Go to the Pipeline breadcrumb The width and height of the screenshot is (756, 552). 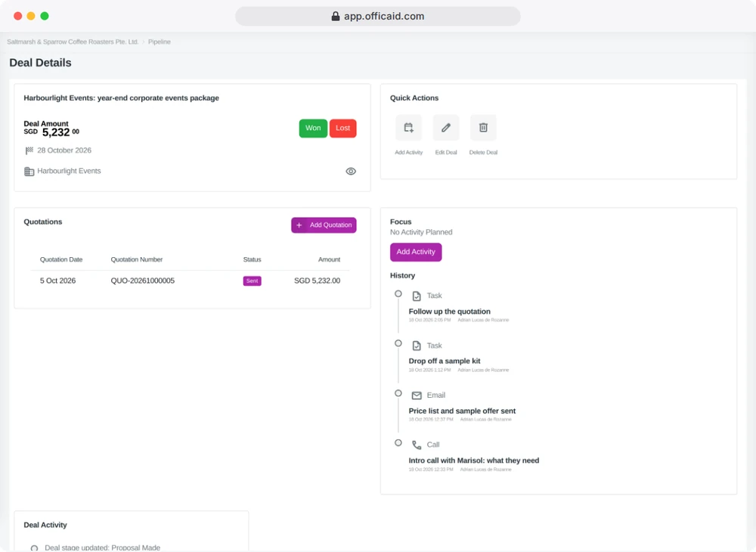[x=159, y=42]
